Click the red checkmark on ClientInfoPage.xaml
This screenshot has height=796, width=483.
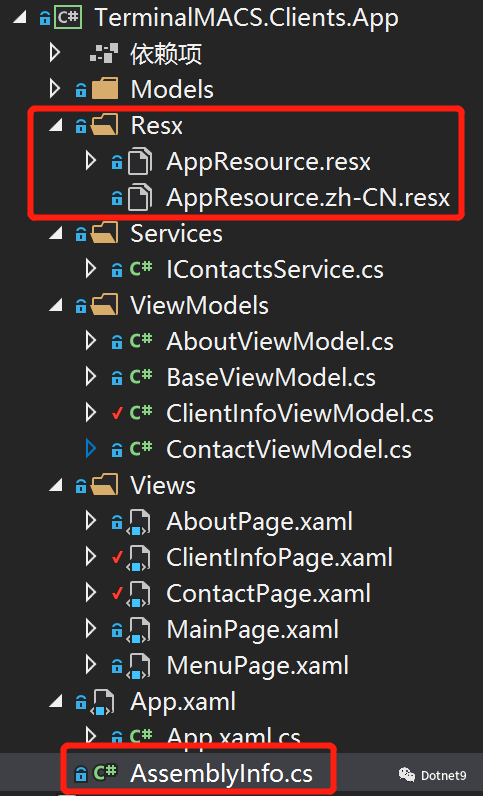click(117, 558)
